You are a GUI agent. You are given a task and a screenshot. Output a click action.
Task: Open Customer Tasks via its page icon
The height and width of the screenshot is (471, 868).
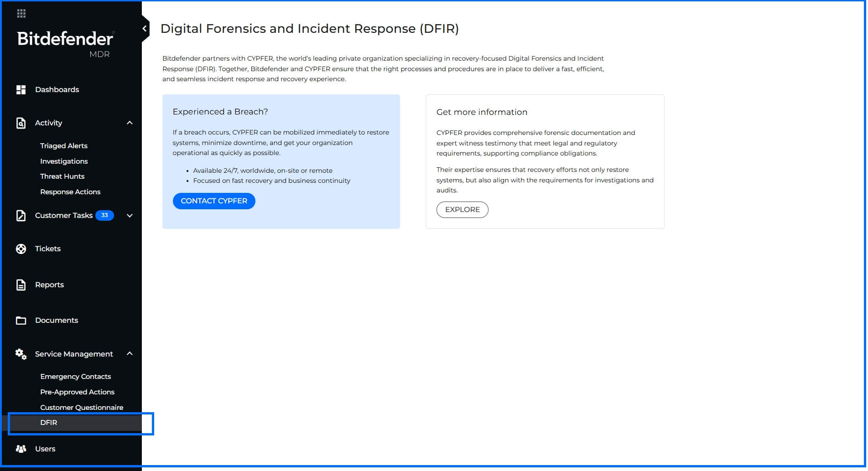[21, 215]
